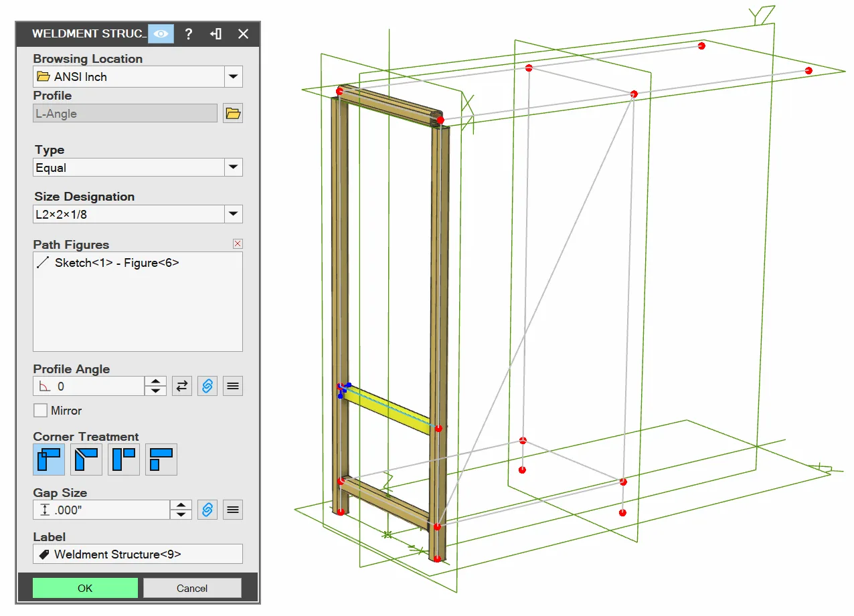
Task: Browse for a profile with the folder icon
Action: [x=233, y=114]
